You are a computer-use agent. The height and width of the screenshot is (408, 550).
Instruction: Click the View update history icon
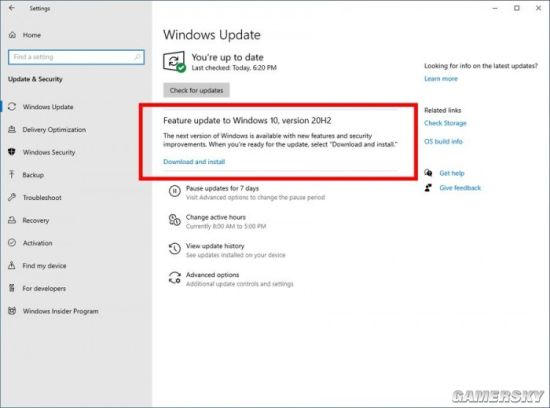click(x=175, y=249)
